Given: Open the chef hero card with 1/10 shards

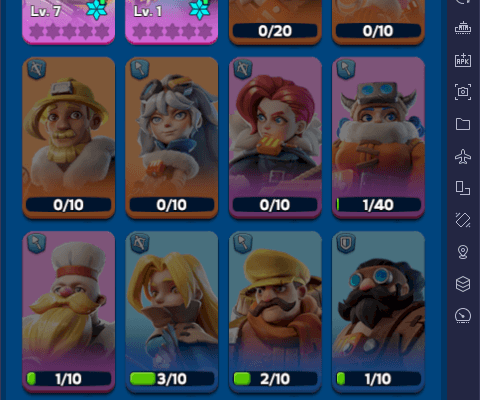Looking at the screenshot, I should tap(69, 312).
